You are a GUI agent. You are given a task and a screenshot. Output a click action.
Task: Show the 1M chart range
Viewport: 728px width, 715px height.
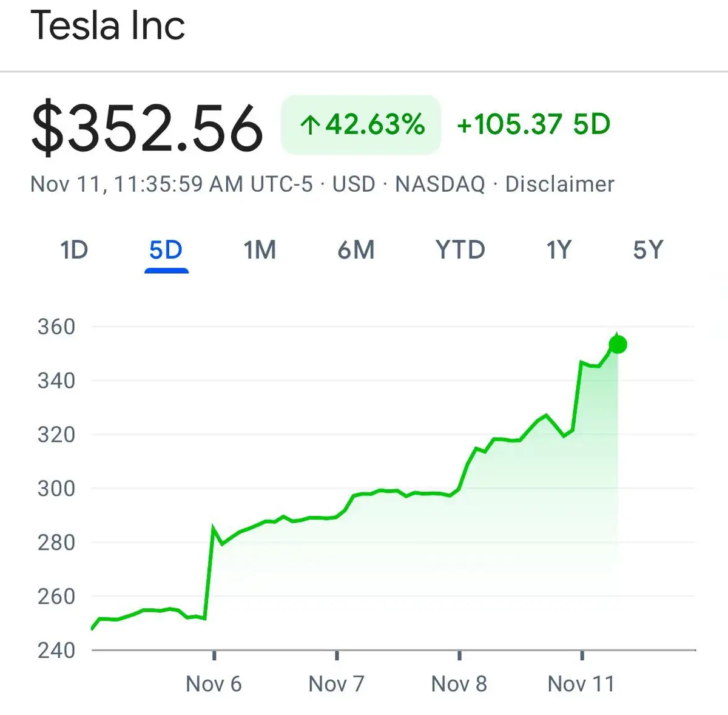pos(260,250)
